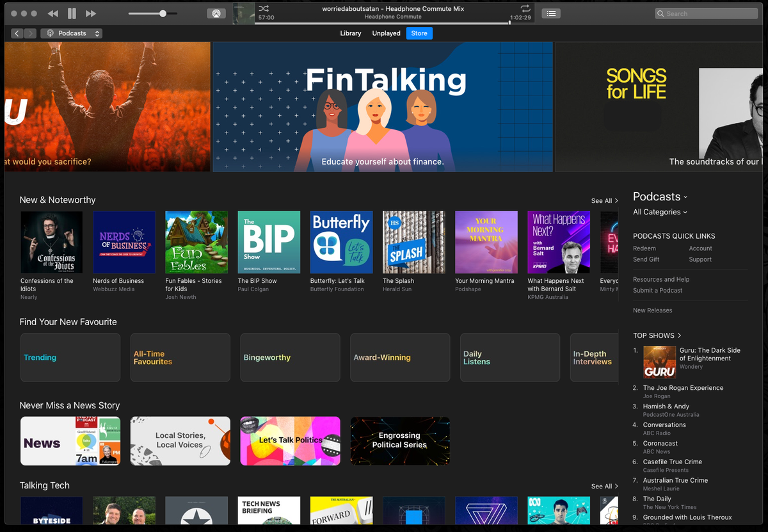Click the Search field
Viewport: 768px width, 532px height.
coord(706,13)
